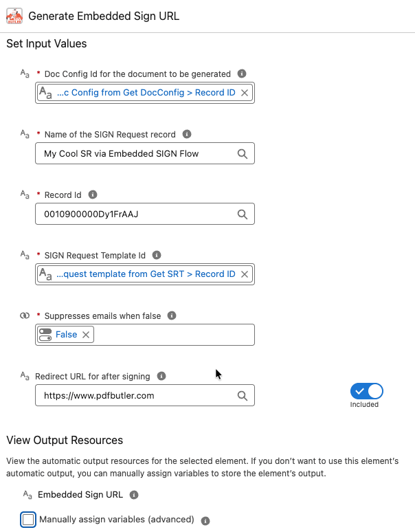
Task: Open search lookup in Record Id field
Action: (242, 214)
